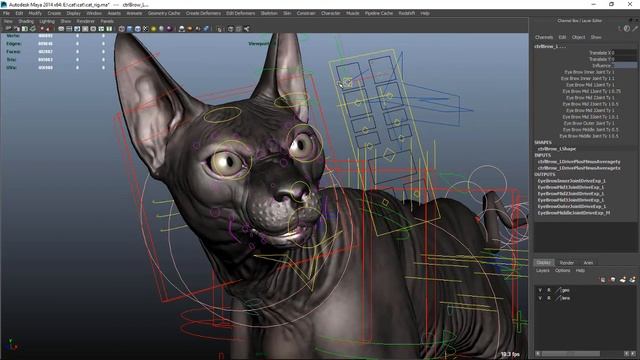The image size is (640, 360).
Task: Open the Channels menu in Channel Box
Action: point(544,37)
